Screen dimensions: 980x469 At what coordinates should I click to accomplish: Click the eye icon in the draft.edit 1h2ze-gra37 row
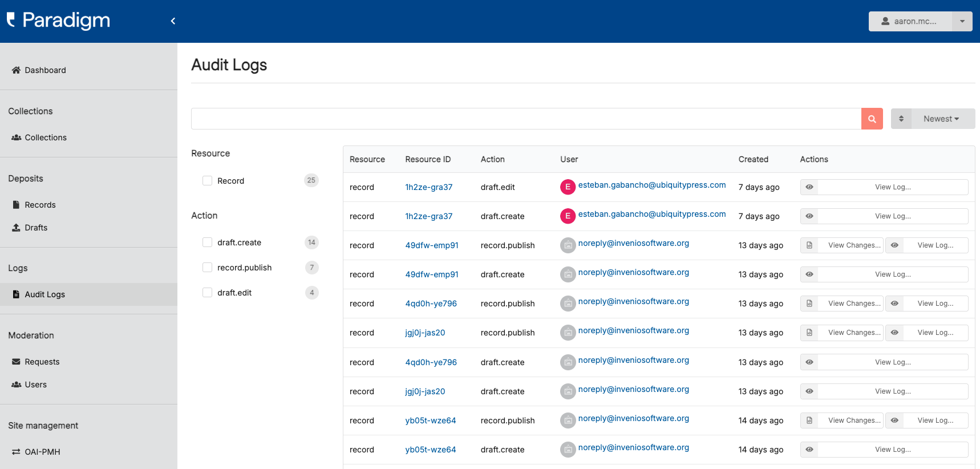809,187
